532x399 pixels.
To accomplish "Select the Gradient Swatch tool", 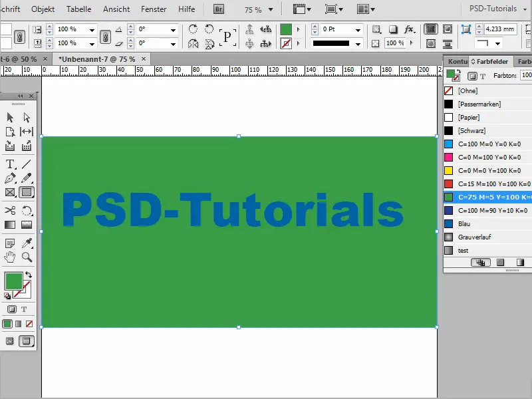I will pos(10,225).
